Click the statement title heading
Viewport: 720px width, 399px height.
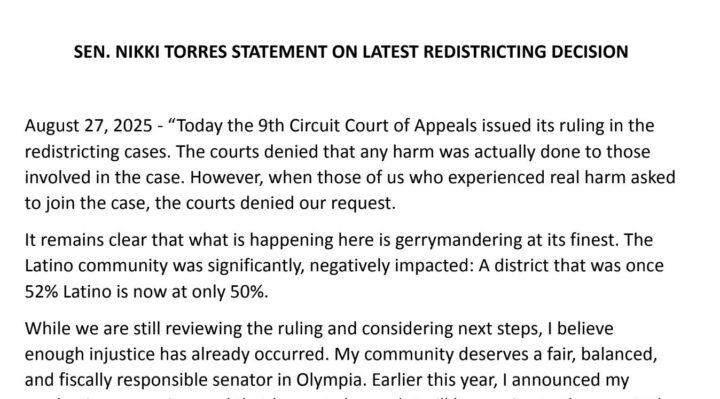click(351, 52)
